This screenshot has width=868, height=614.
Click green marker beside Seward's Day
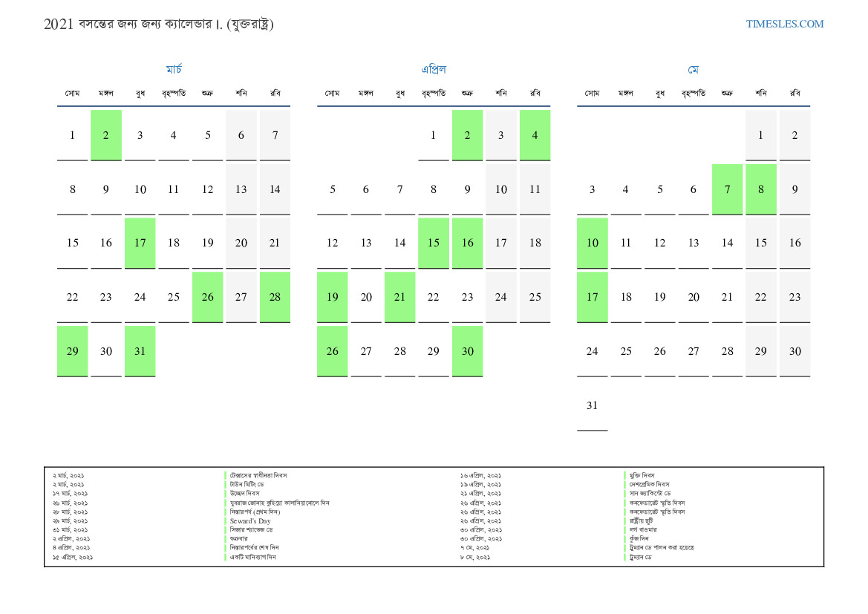tap(226, 520)
